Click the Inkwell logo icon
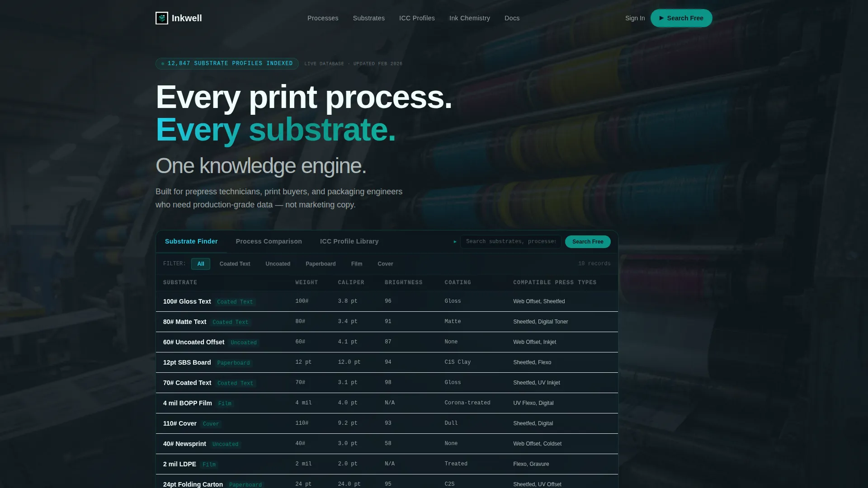Image resolution: width=868 pixels, height=488 pixels. point(161,18)
